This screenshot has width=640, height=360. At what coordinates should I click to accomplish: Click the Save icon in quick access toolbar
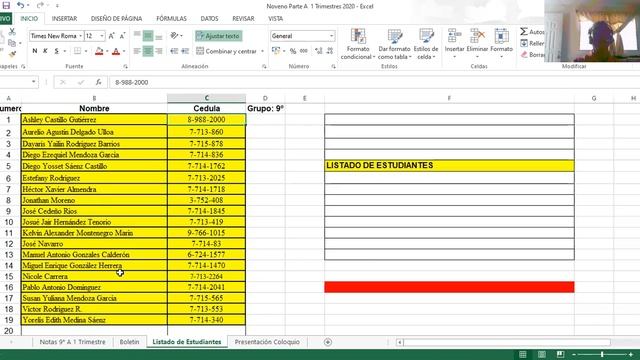point(6,5)
